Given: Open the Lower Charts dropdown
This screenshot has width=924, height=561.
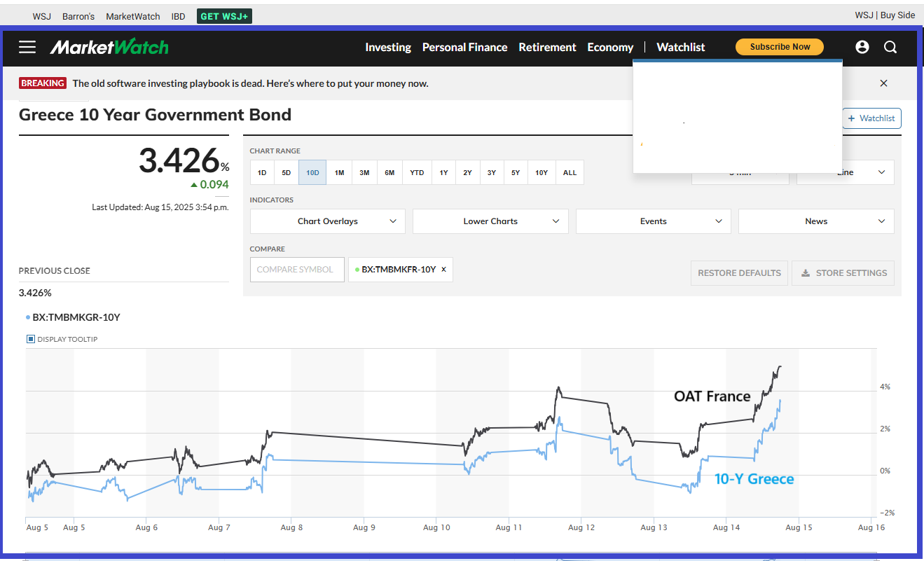Looking at the screenshot, I should (x=490, y=221).
